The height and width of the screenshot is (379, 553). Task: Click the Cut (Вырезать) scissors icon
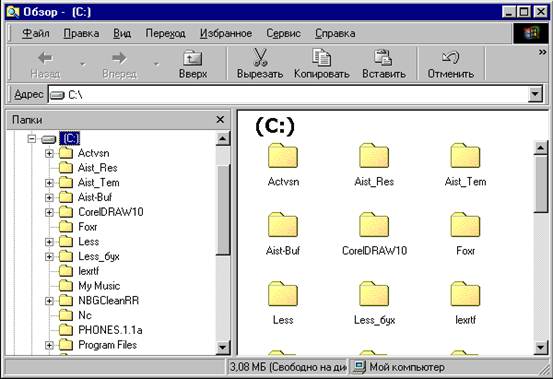pos(260,57)
